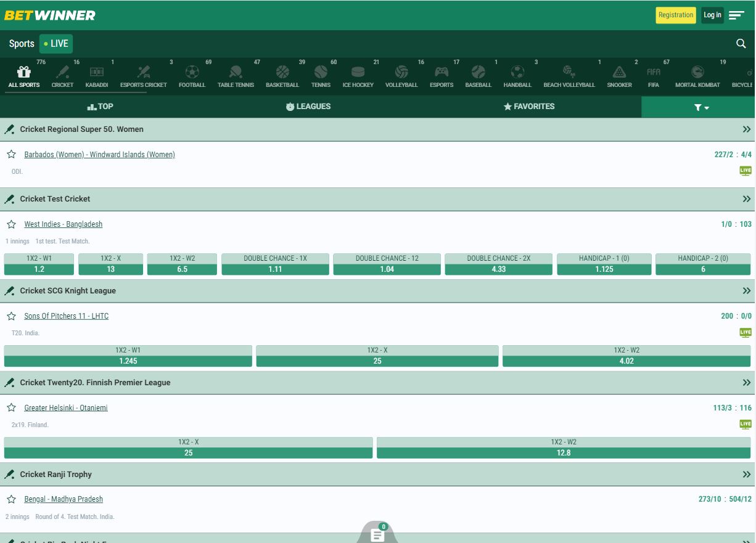Select Double Chance - 12 at 1.04

point(387,264)
